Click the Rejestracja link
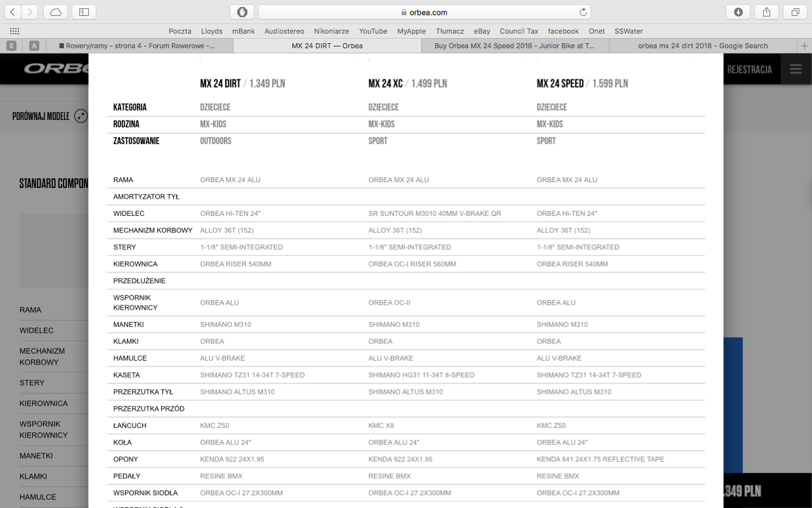Screen dimensions: 812x508 pos(749,69)
